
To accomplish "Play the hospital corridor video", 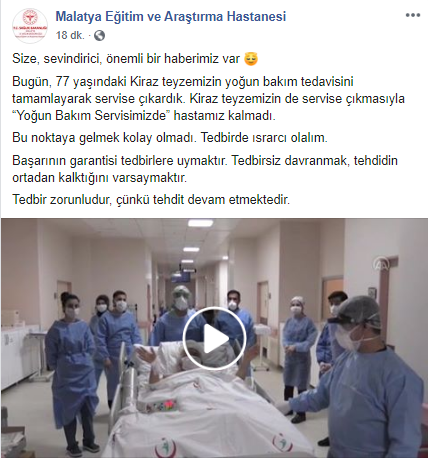I will 215,339.
